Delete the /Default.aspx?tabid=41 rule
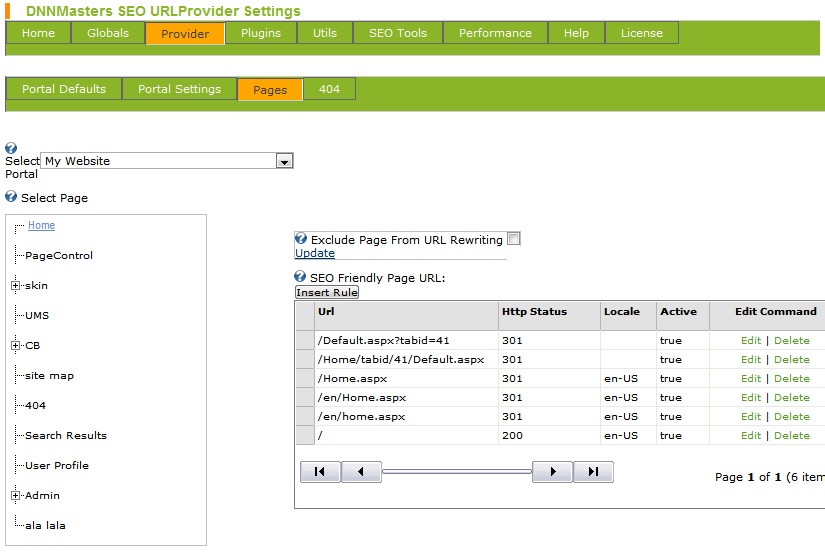Viewport: 825px width, 557px height. coord(792,340)
